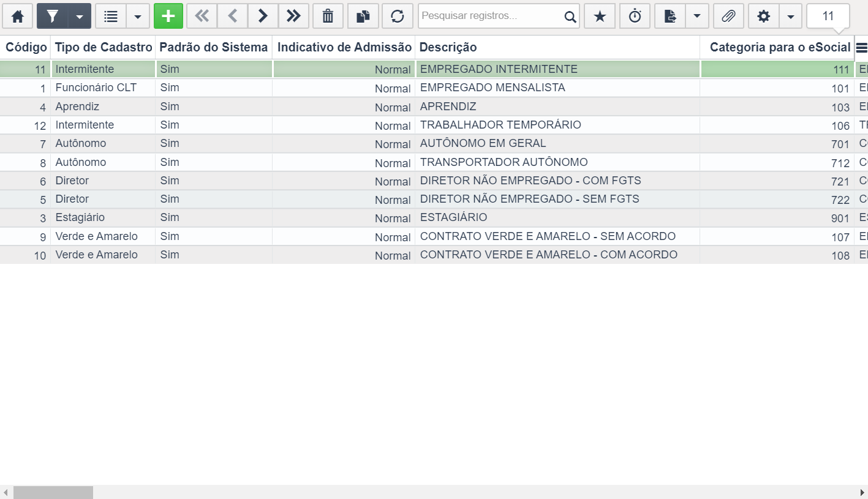Sort by Categoria para o eSocial header
The width and height of the screenshot is (868, 499).
click(x=777, y=47)
